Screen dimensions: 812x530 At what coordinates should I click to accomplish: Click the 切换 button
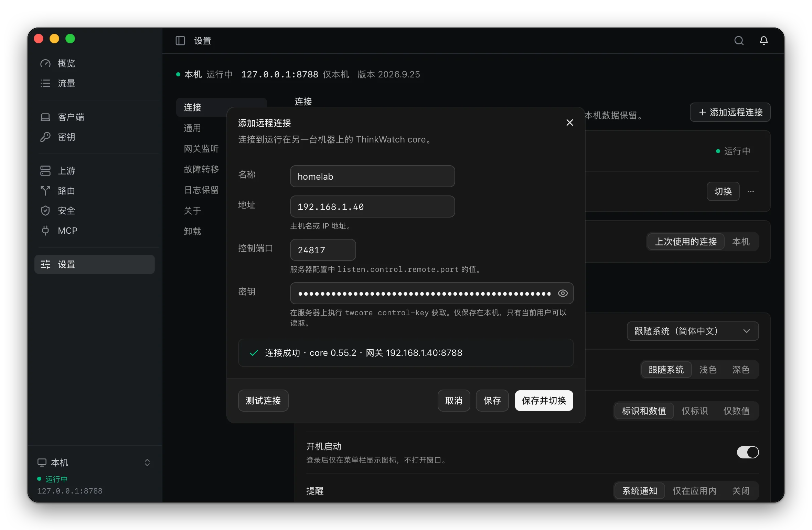(x=723, y=191)
